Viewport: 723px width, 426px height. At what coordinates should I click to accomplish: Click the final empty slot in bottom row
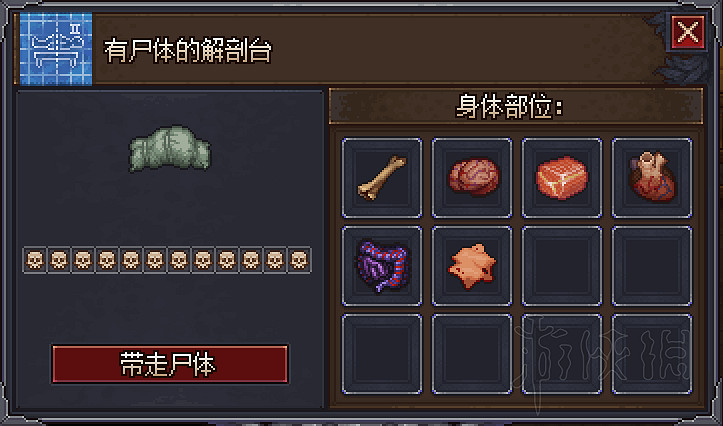pyautogui.click(x=652, y=354)
